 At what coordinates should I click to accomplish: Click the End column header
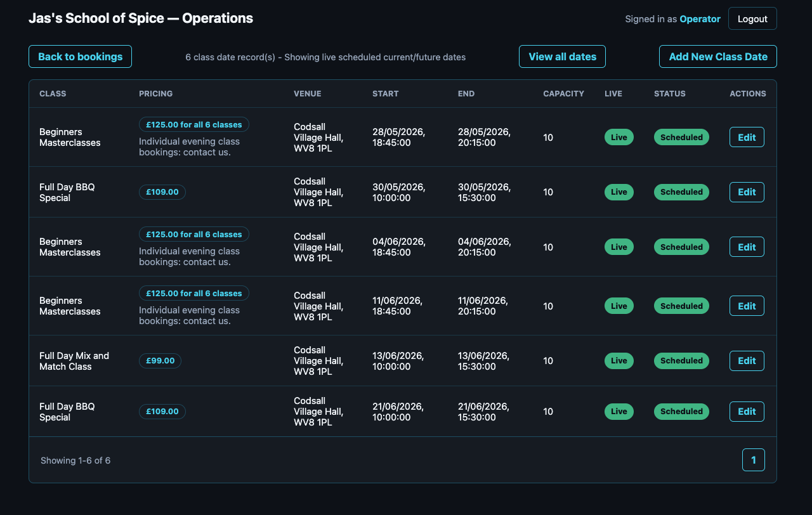[466, 94]
